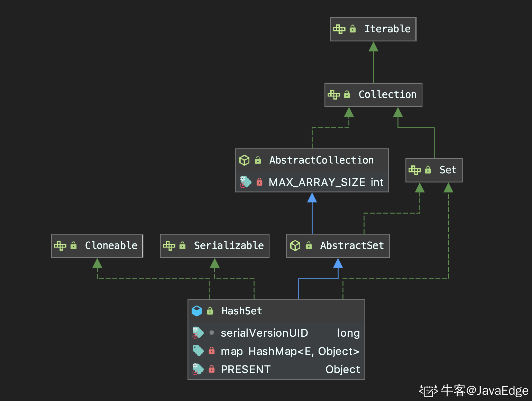Viewport: 532px width, 401px height.
Task: Click the red private lock on MAX_ARRAY_SIZE
Action: [x=259, y=182]
